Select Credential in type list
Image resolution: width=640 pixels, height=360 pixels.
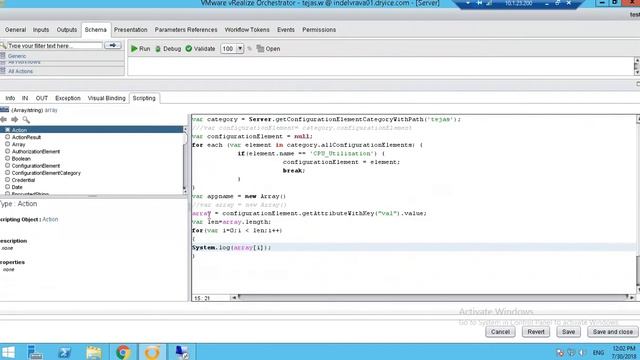(23, 180)
